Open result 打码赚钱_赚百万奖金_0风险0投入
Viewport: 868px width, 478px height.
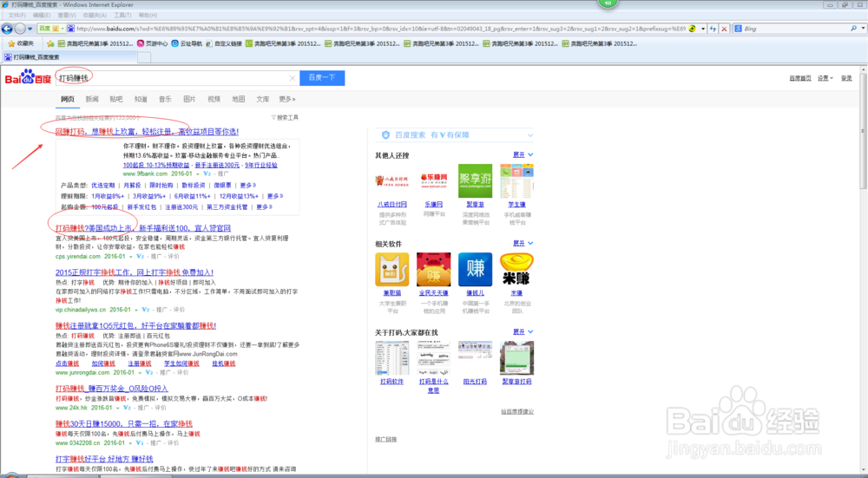[x=111, y=389]
